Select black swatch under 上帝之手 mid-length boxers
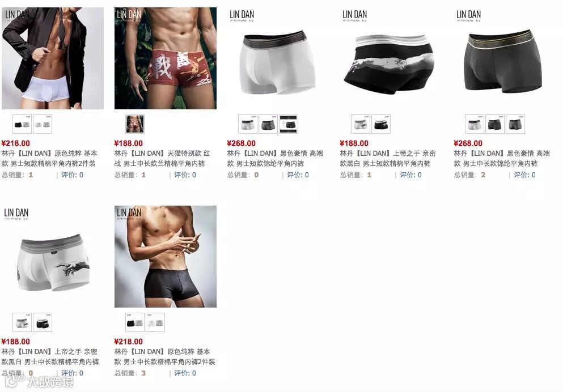 pyautogui.click(x=43, y=322)
